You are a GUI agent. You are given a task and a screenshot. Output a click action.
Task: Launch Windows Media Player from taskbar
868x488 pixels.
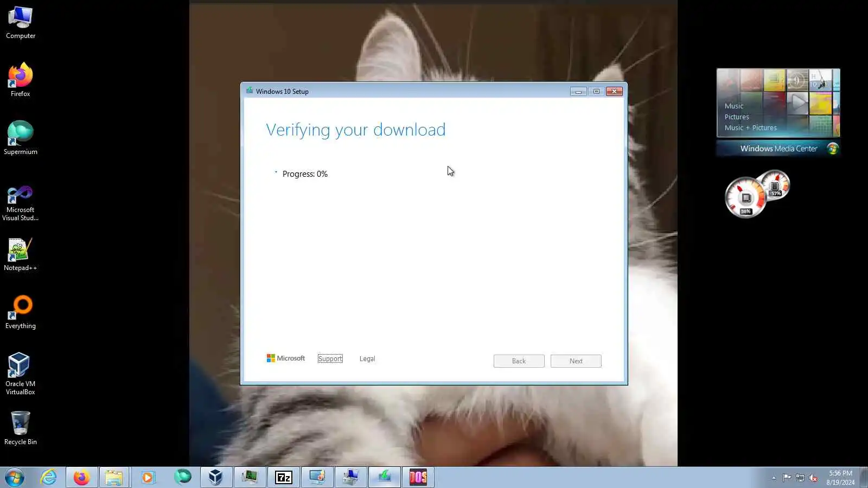pyautogui.click(x=148, y=477)
